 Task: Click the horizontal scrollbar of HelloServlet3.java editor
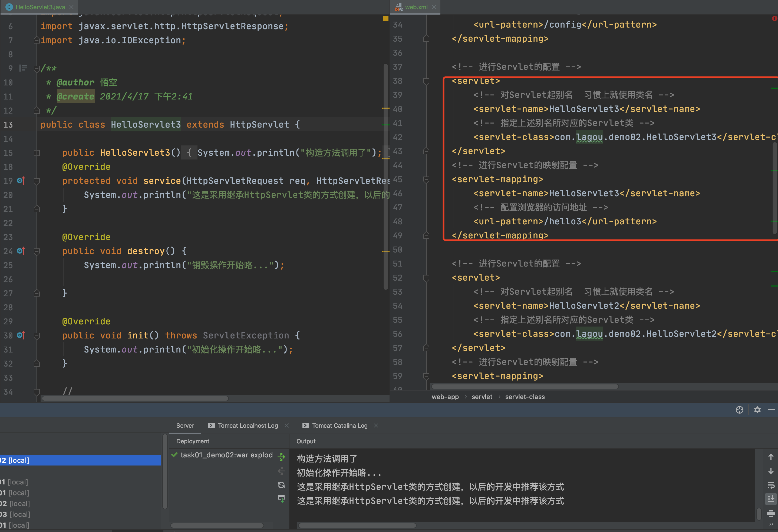point(135,398)
